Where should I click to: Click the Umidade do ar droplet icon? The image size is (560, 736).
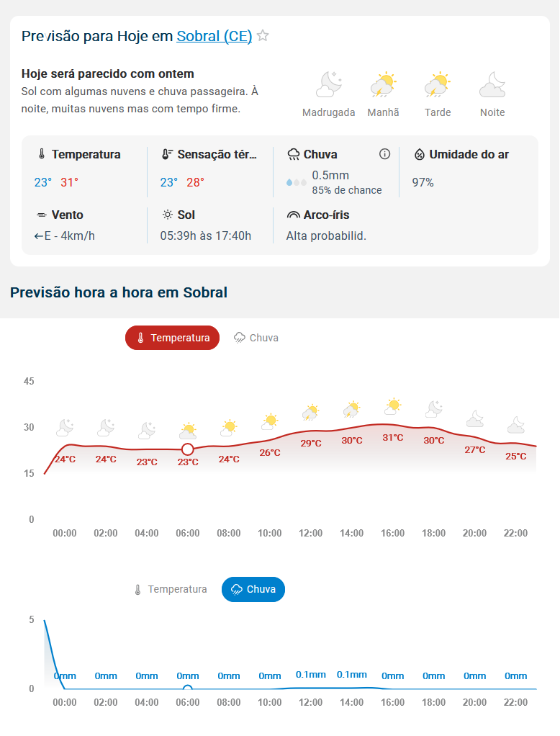point(420,154)
